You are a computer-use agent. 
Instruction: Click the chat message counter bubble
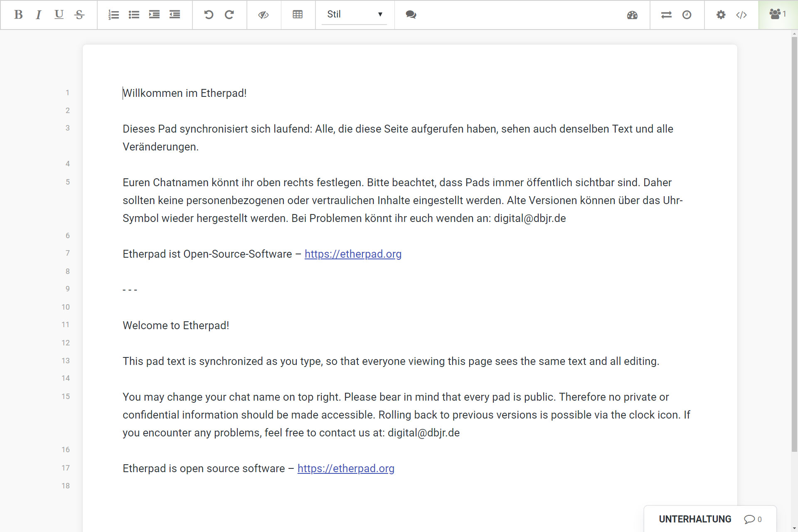(753, 519)
